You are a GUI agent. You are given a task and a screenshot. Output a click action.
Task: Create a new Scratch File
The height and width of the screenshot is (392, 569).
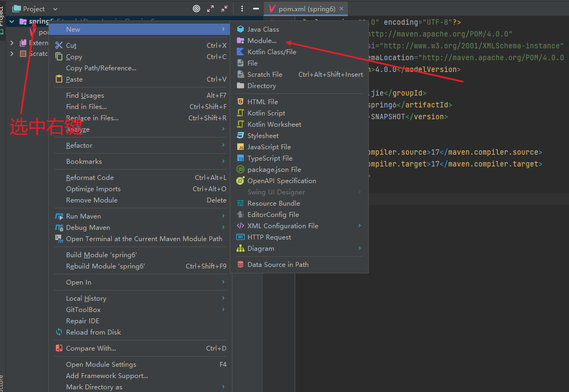point(300,75)
